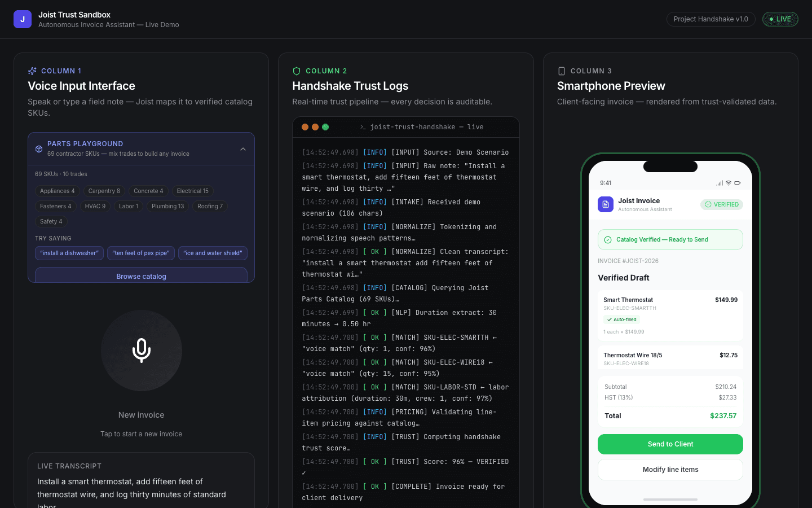Screen dimensions: 812x508
Task: Click the "Handshake Trust Logs" heading
Action: point(350,86)
